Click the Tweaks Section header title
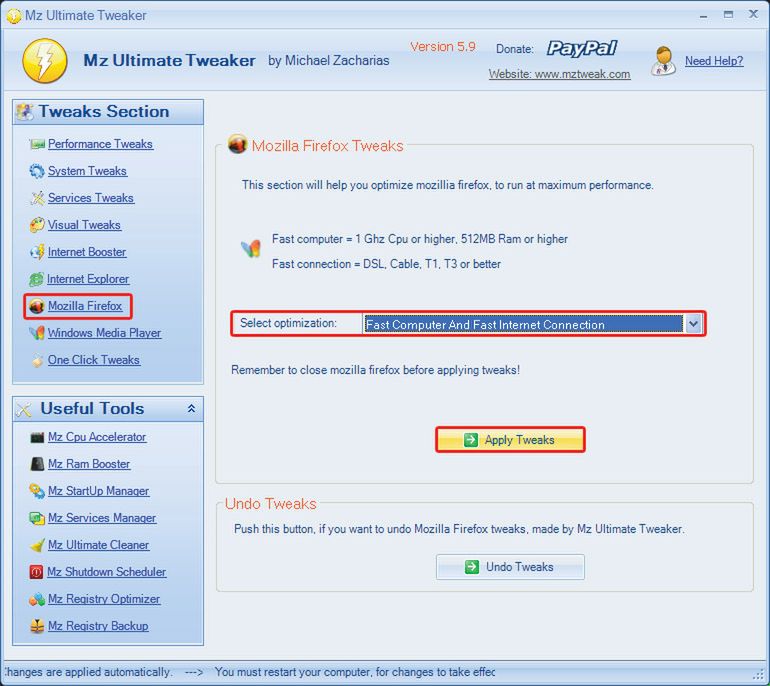 coord(104,111)
